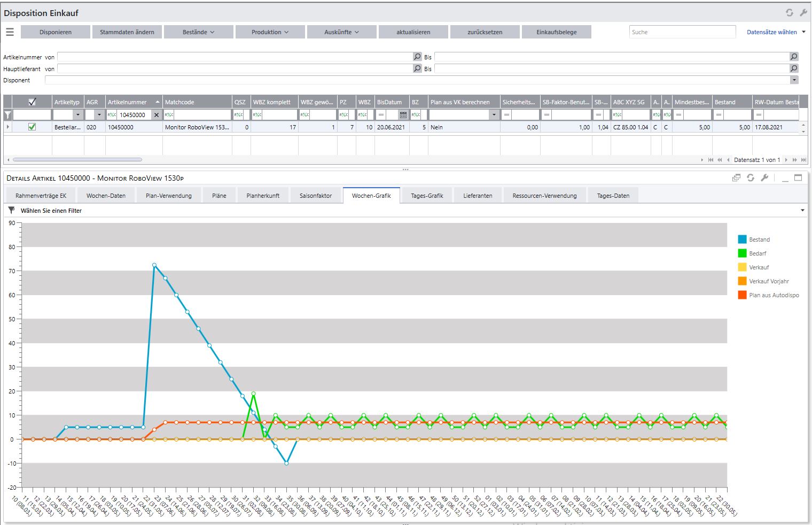Open the calendar picker in BisDatum filter
Screen dimensions: 812x525
point(403,115)
